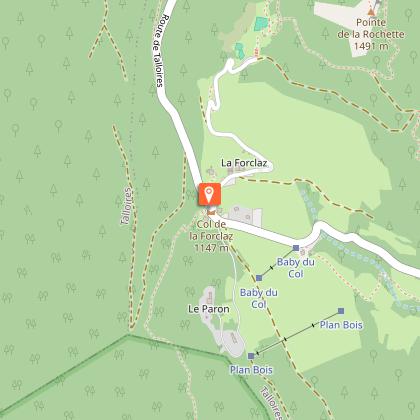Click the upper Baby du Col text label
Image resolution: width=420 pixels, height=420 pixels.
tap(296, 268)
